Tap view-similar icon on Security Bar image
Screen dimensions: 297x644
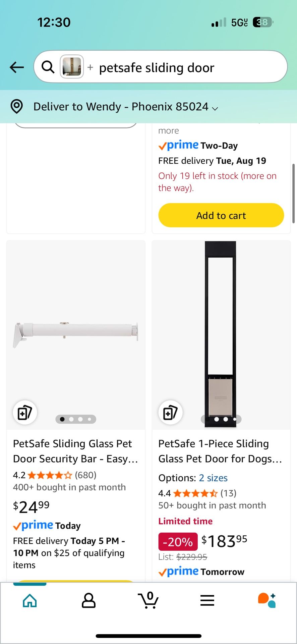coord(25,413)
